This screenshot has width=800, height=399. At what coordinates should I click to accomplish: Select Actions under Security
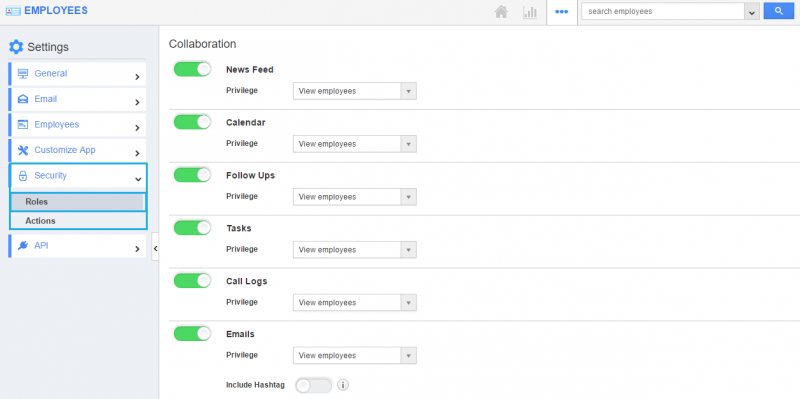(x=78, y=221)
